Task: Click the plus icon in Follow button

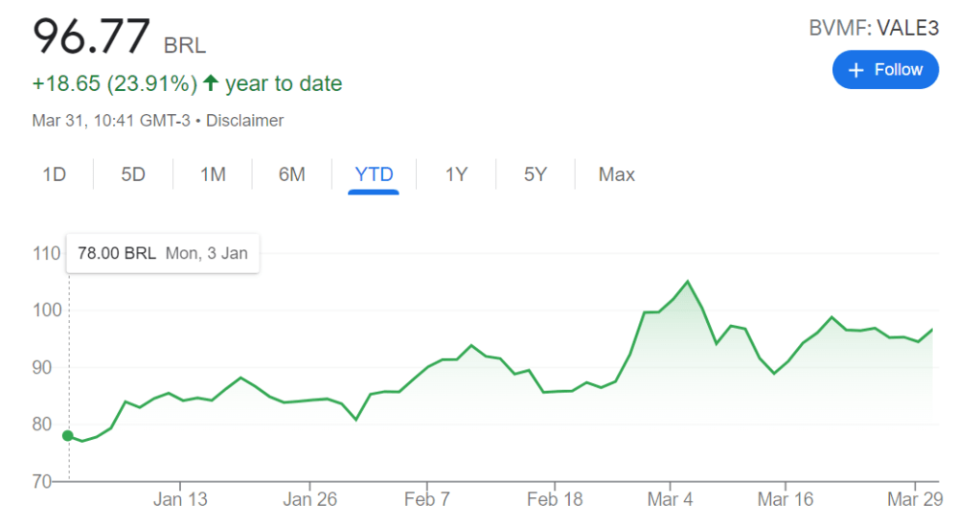Action: pyautogui.click(x=855, y=70)
